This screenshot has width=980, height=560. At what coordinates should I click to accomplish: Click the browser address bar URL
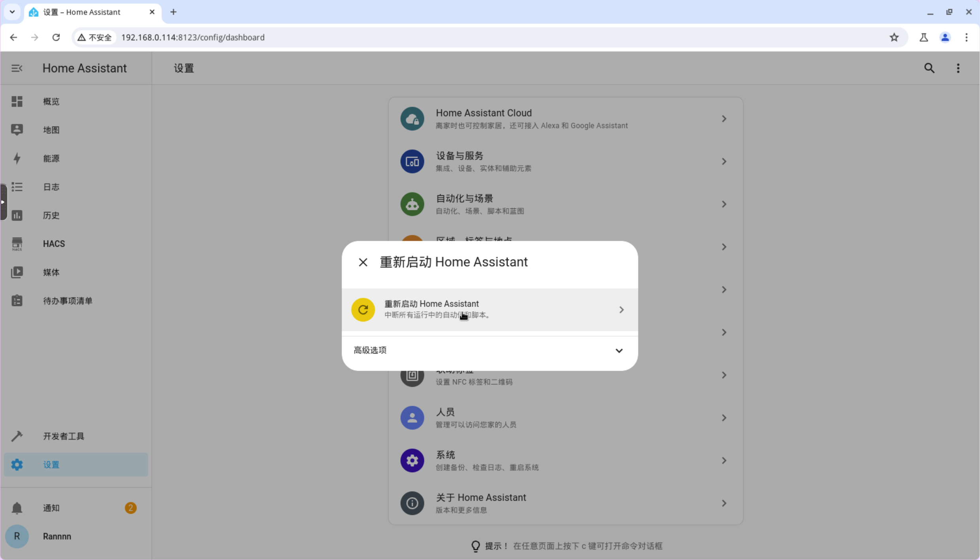[193, 37]
